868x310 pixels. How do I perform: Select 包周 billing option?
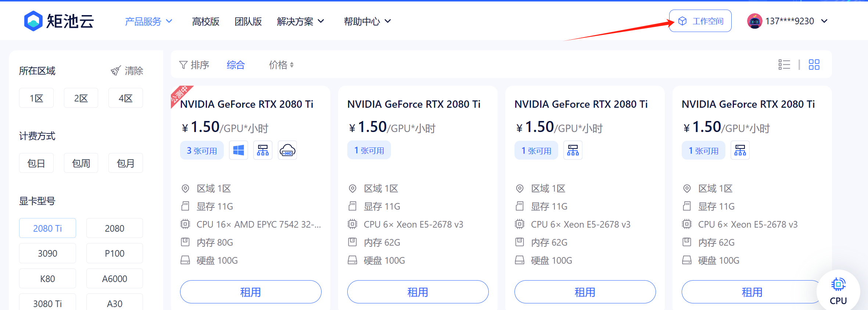coord(81,163)
